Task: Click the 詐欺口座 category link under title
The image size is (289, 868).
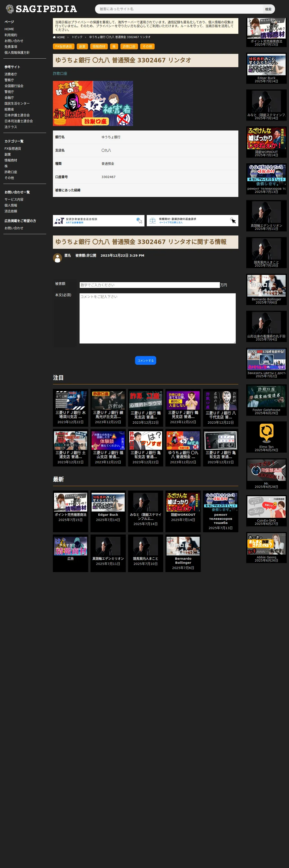Action: [x=60, y=73]
